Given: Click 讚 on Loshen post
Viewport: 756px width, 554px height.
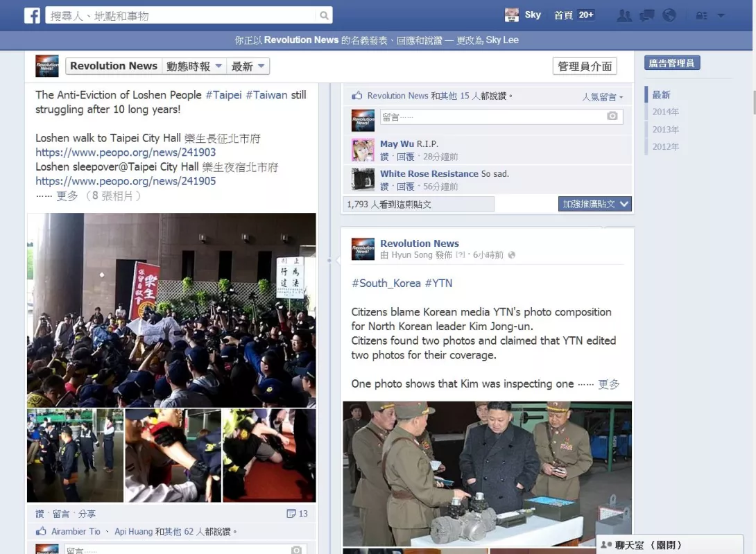Looking at the screenshot, I should tap(40, 514).
